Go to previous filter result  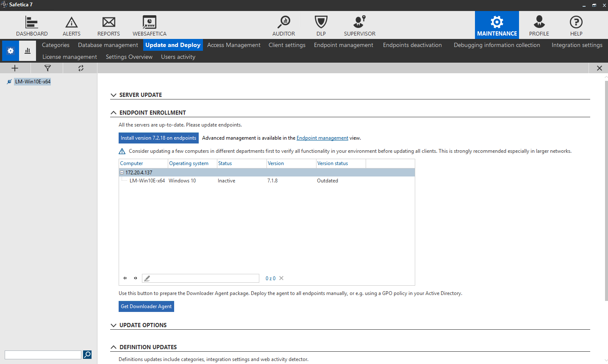coord(125,278)
